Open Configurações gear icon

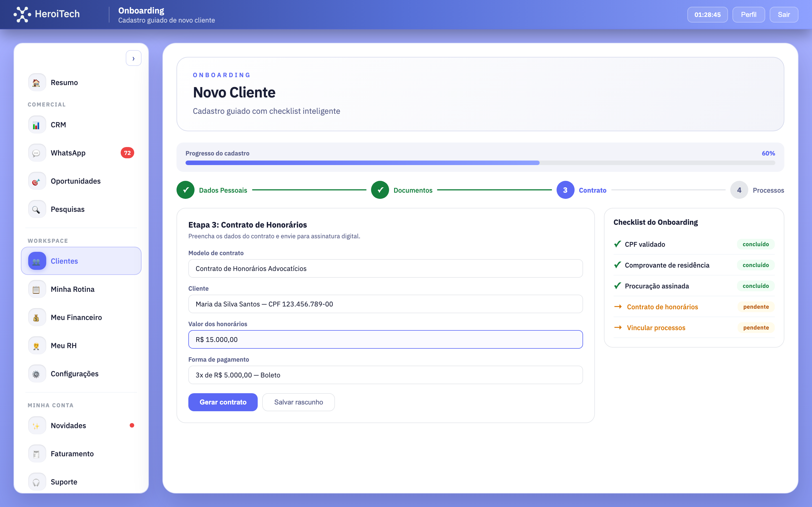[x=37, y=373]
